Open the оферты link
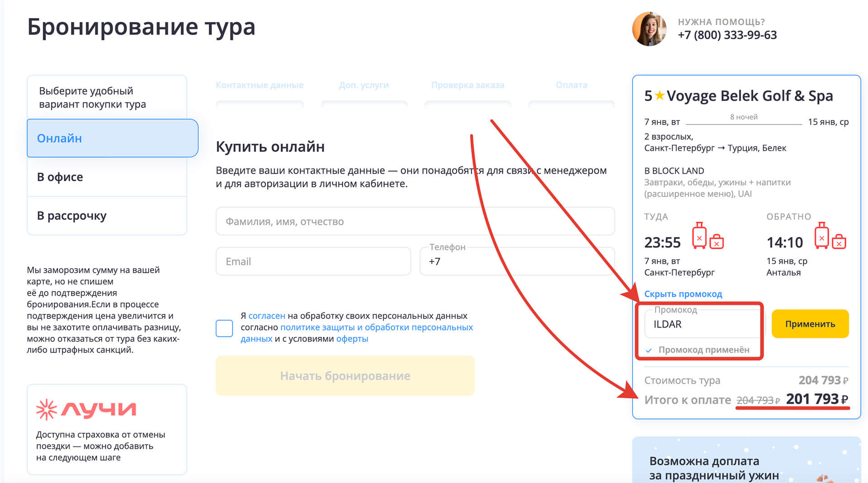The width and height of the screenshot is (868, 483). coord(352,339)
